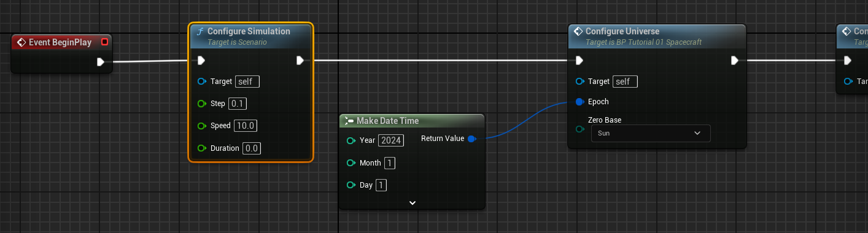Click the Month value field
868x233 pixels.
point(390,162)
